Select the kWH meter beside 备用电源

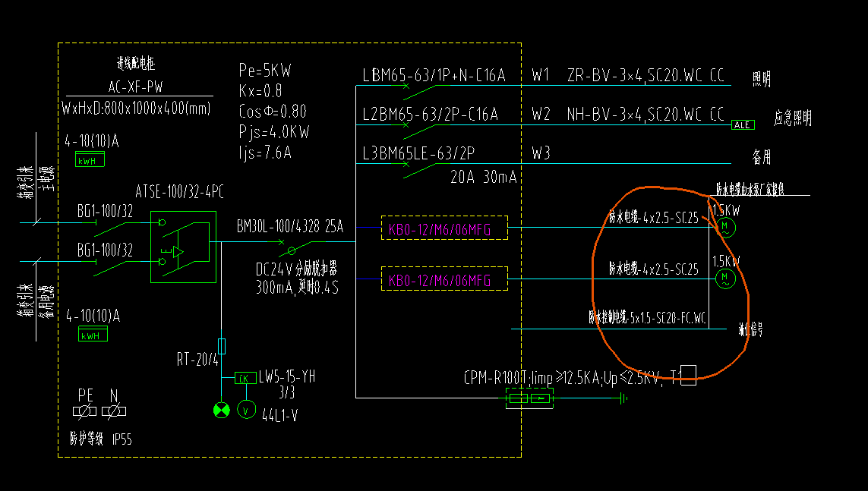tap(93, 335)
